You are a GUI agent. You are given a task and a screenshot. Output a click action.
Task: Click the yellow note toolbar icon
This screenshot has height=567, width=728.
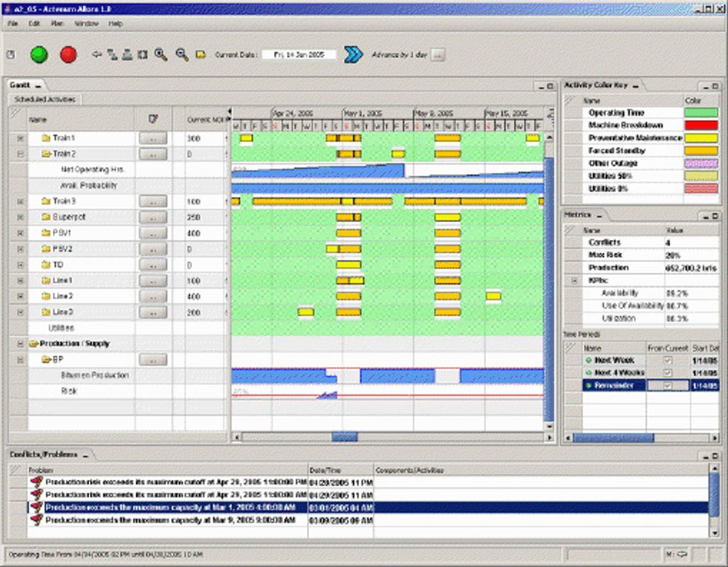click(201, 54)
